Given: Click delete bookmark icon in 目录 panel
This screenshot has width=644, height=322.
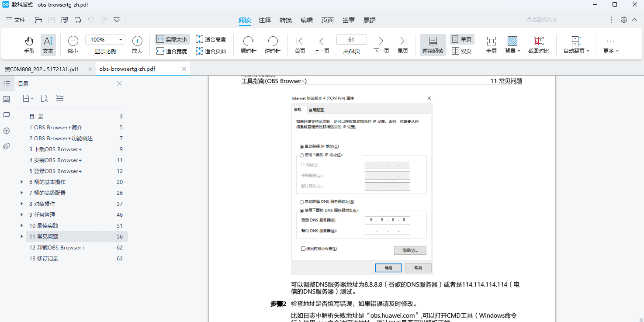Looking at the screenshot, I should click(44, 99).
